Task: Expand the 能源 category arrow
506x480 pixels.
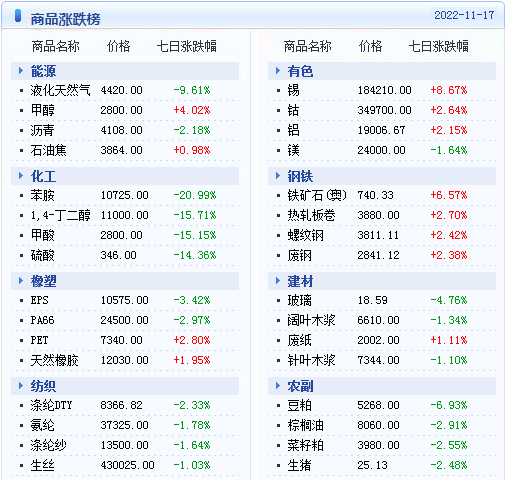Action: click(x=21, y=71)
